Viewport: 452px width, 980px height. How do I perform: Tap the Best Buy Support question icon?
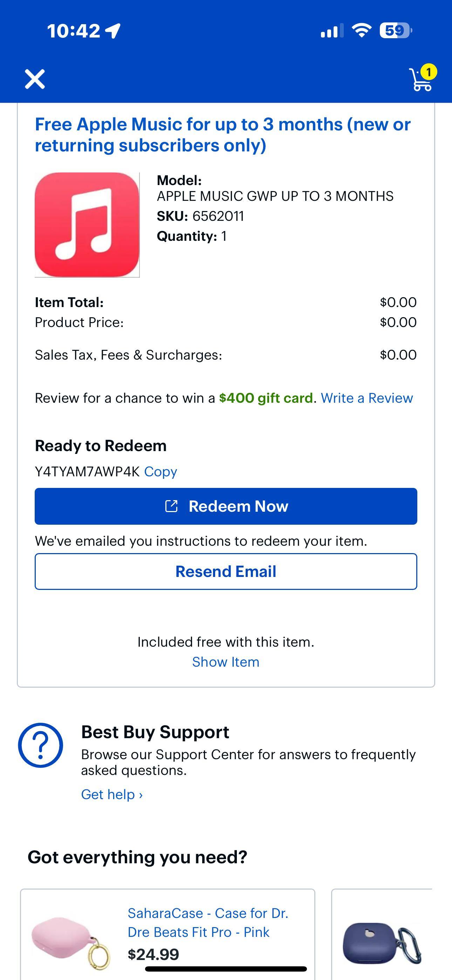[x=41, y=745]
